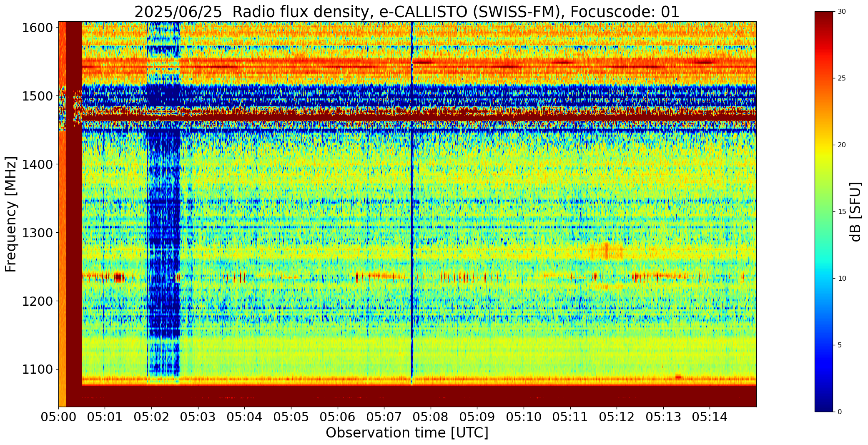This screenshot has height=445, width=868.
Task: Click the 1500 frequency tick label
Action: [38, 96]
